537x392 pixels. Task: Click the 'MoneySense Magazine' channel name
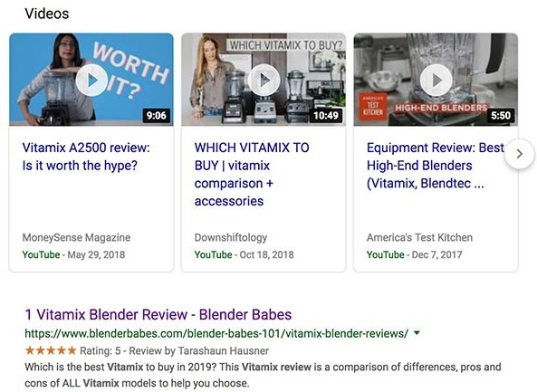(x=76, y=237)
